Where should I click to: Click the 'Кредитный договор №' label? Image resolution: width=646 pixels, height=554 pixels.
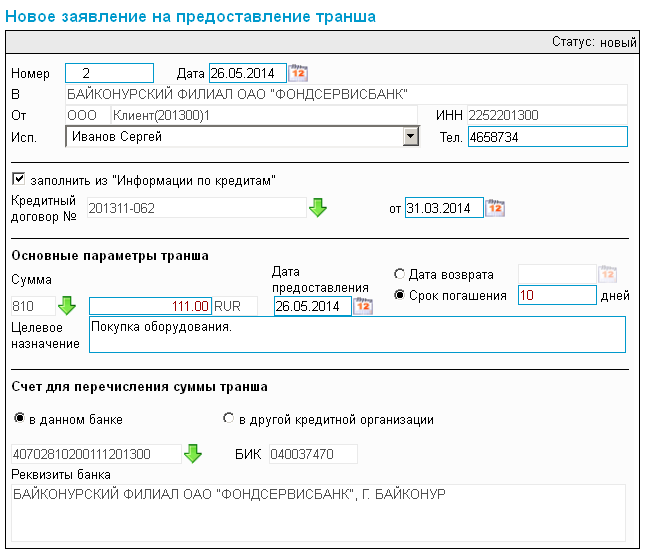click(44, 208)
